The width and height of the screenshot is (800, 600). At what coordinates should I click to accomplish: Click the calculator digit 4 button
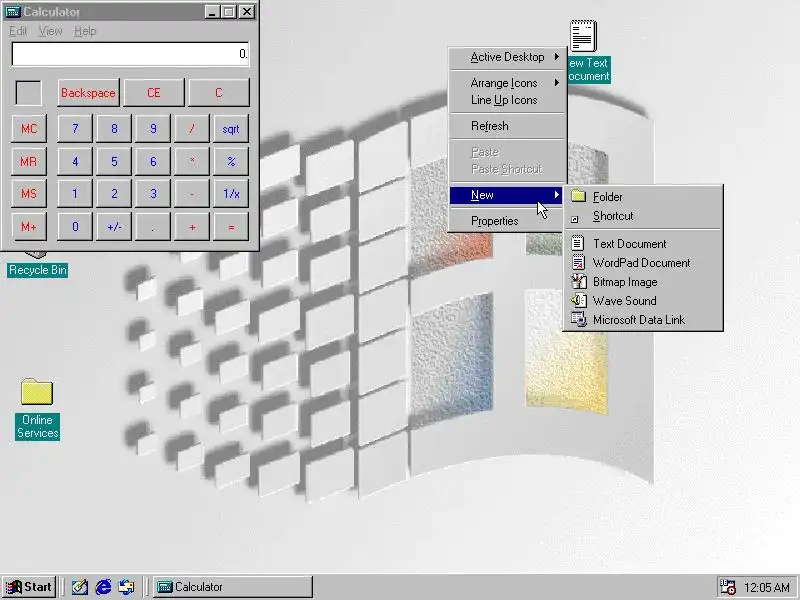[75, 162]
